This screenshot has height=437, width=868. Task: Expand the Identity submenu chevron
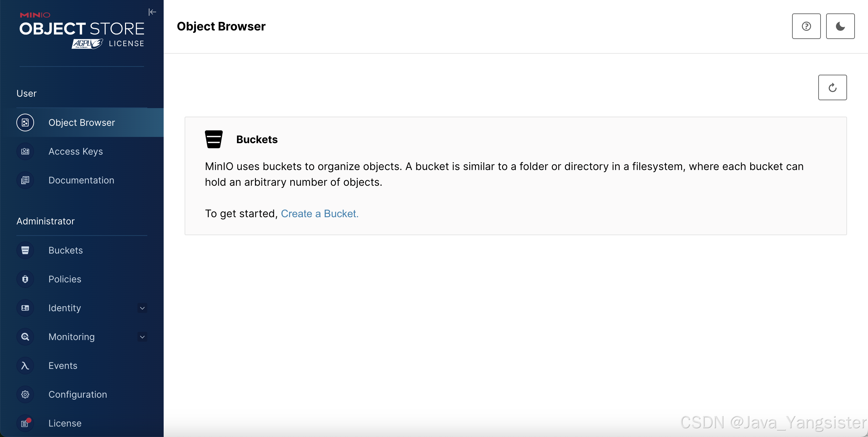142,308
